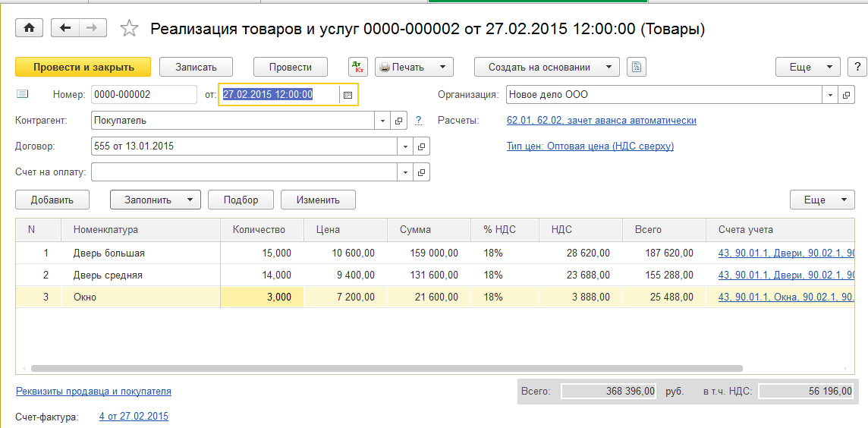
Task: Click the table's horizontal scrollbar
Action: point(386,367)
